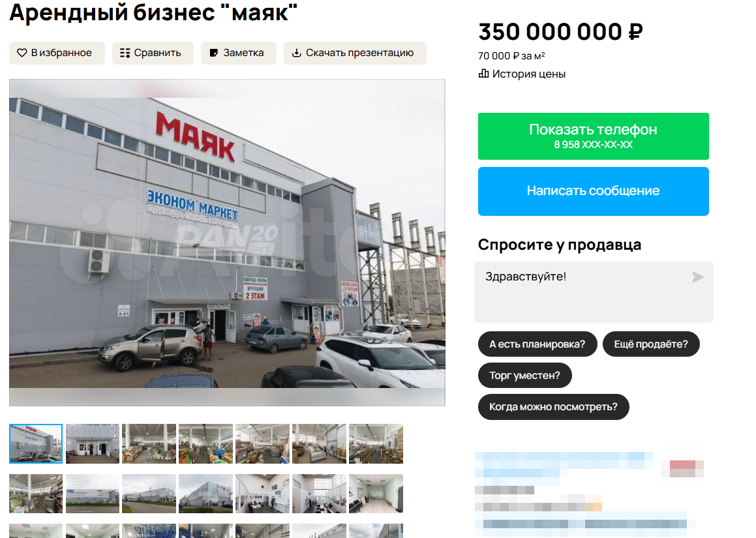Click the download icon for the presentation
The width and height of the screenshot is (756, 538).
[297, 53]
